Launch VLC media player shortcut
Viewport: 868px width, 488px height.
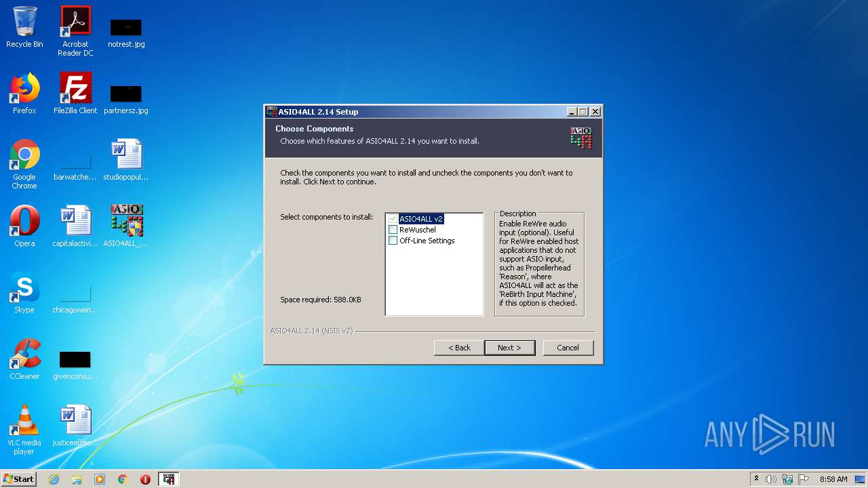click(24, 430)
